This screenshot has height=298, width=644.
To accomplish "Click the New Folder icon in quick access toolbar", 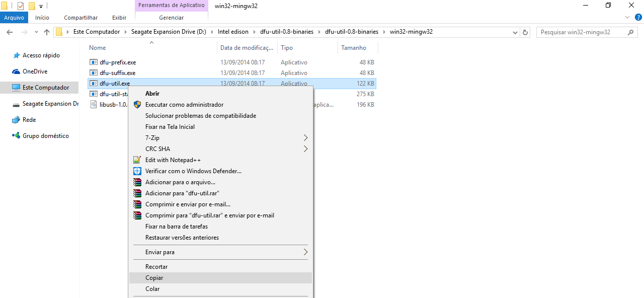I will tap(32, 6).
